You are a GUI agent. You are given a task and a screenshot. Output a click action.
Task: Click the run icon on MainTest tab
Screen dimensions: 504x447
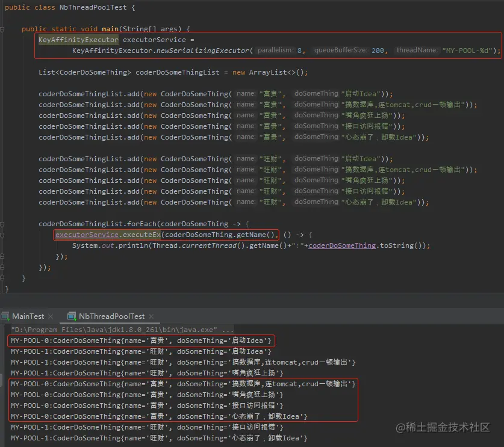click(5, 316)
